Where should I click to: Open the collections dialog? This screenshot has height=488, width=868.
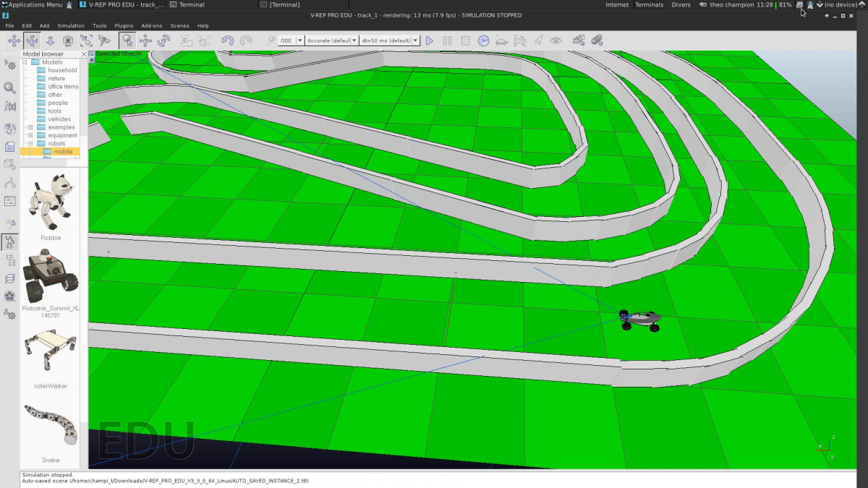point(10,129)
